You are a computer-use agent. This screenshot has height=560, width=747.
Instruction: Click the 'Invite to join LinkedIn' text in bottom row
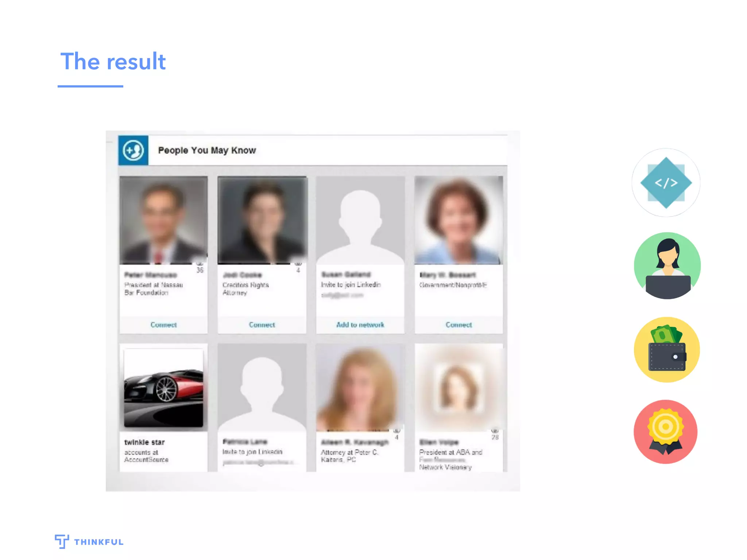click(252, 452)
